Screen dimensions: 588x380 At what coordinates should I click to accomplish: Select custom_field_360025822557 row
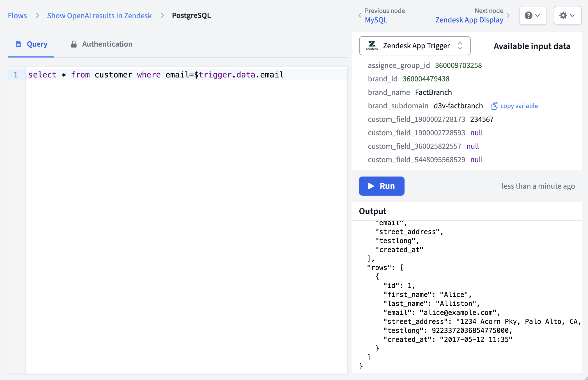(423, 146)
